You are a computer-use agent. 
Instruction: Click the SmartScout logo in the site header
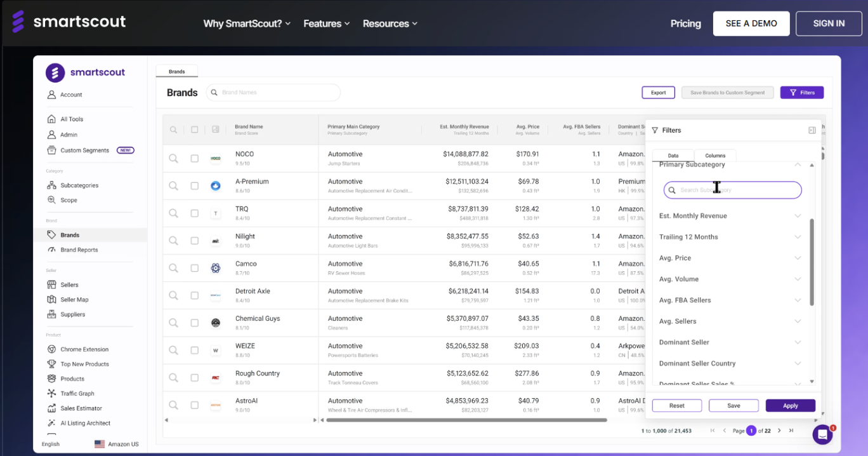click(x=69, y=22)
